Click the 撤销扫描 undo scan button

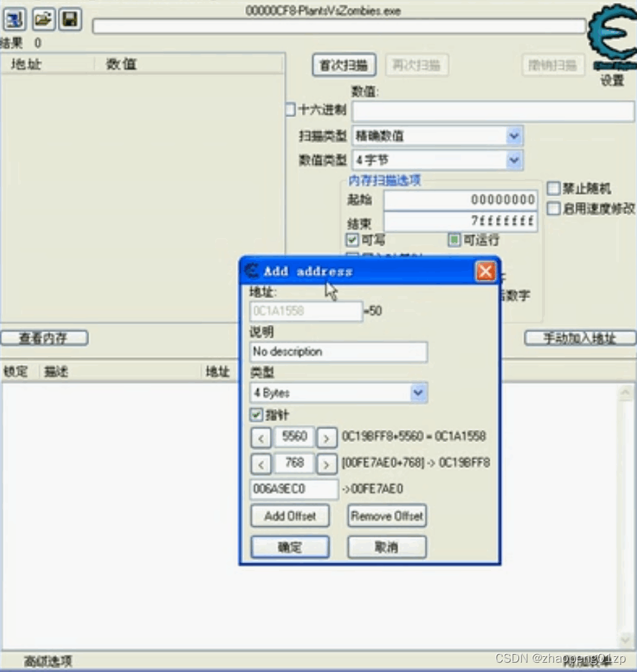(553, 65)
